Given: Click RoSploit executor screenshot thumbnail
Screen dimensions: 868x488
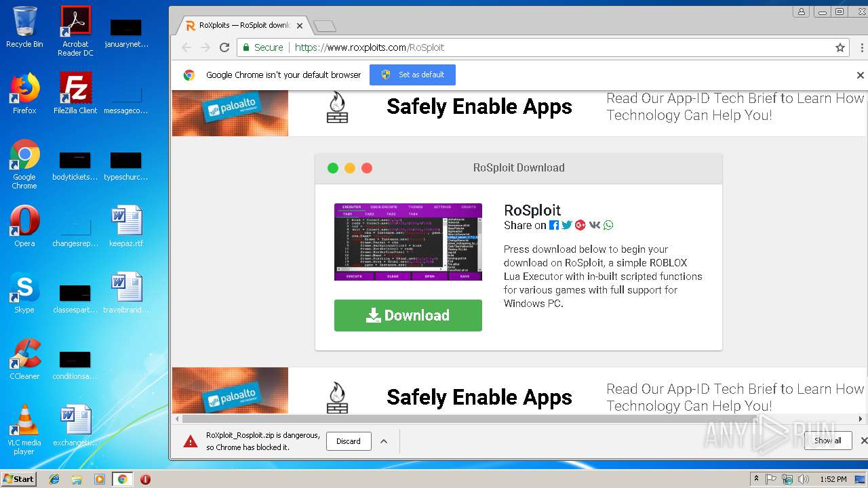Looking at the screenshot, I should click(x=408, y=242).
